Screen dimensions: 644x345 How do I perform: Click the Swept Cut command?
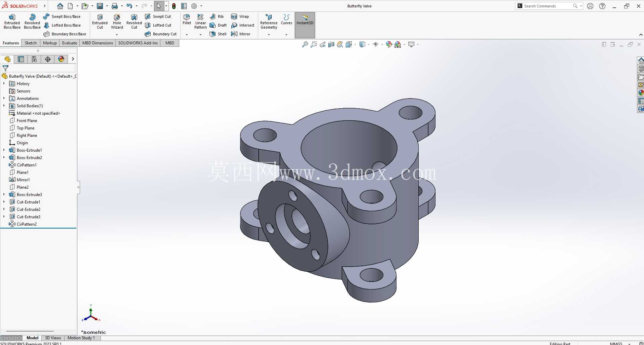tap(158, 16)
